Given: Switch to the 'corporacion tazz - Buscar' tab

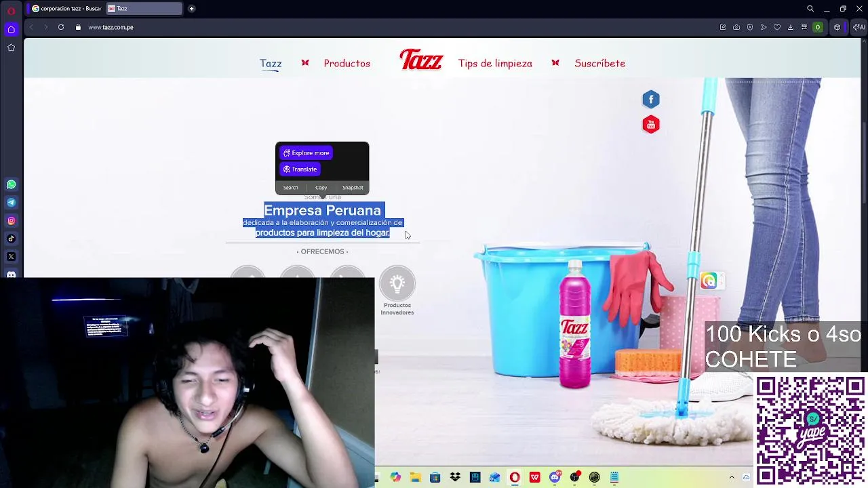Looking at the screenshot, I should (66, 9).
